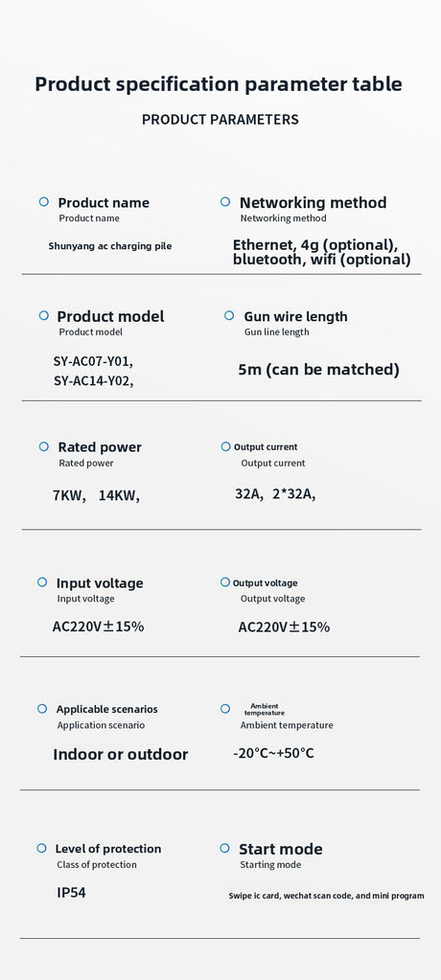Click the PRODUCT PARAMETERS subtitle

(x=220, y=120)
